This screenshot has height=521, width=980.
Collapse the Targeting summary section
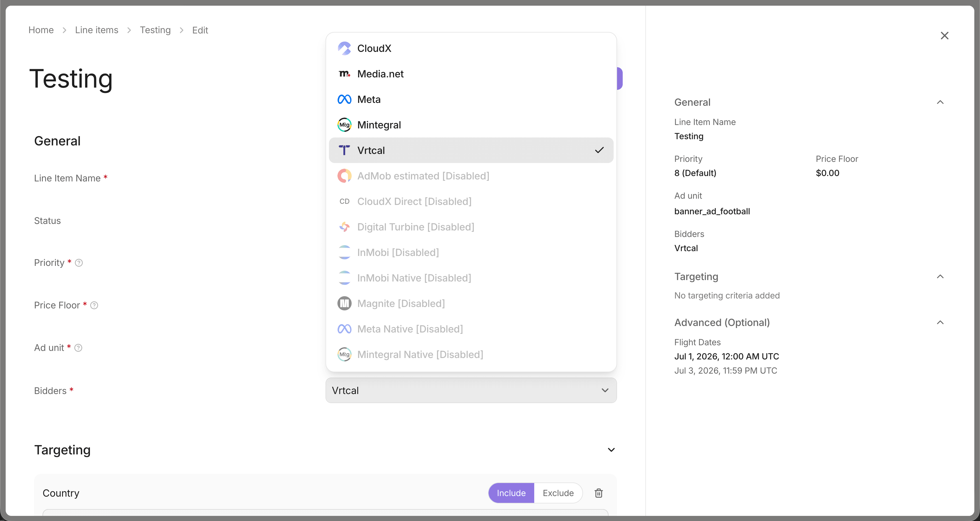[940, 276]
